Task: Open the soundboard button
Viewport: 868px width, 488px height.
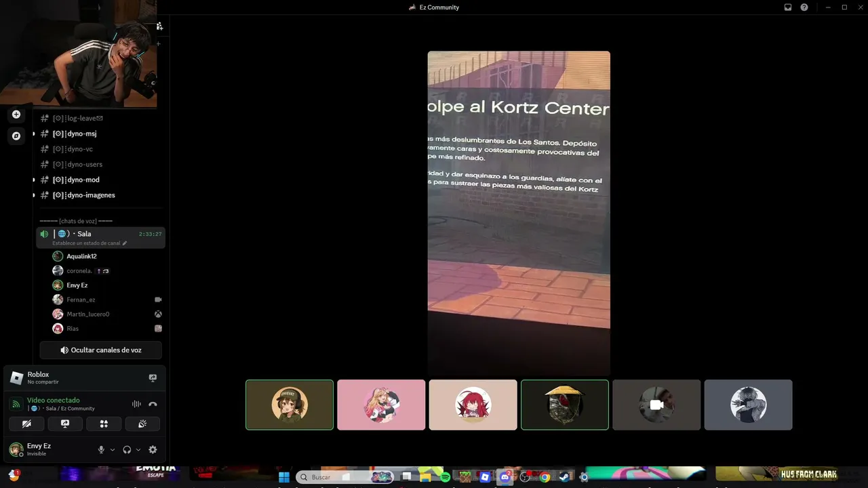Action: tap(142, 424)
